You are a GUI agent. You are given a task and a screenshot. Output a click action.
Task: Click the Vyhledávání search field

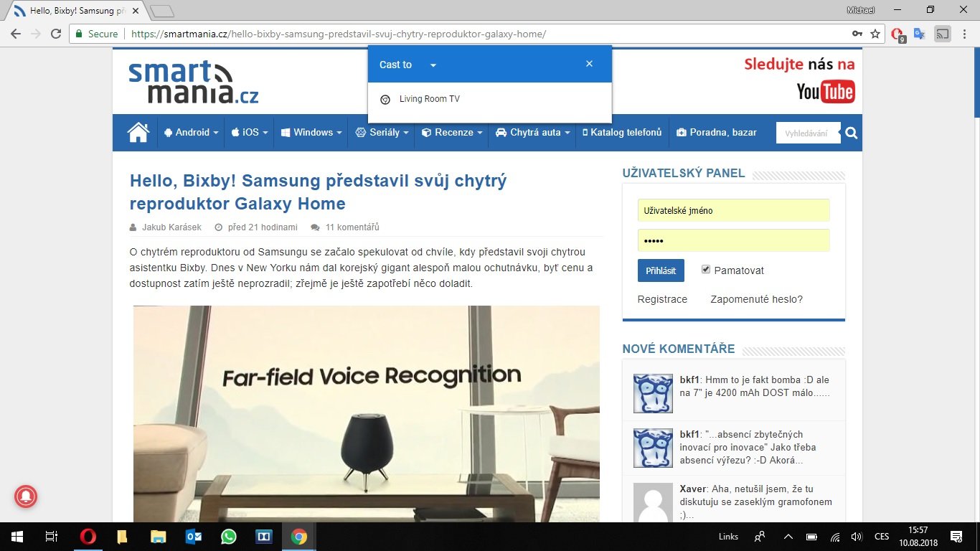pos(808,133)
